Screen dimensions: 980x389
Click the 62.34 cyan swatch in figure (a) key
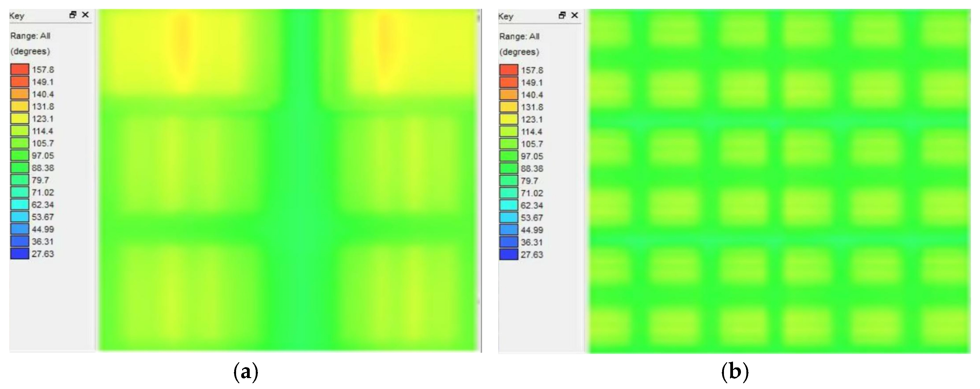click(x=19, y=204)
